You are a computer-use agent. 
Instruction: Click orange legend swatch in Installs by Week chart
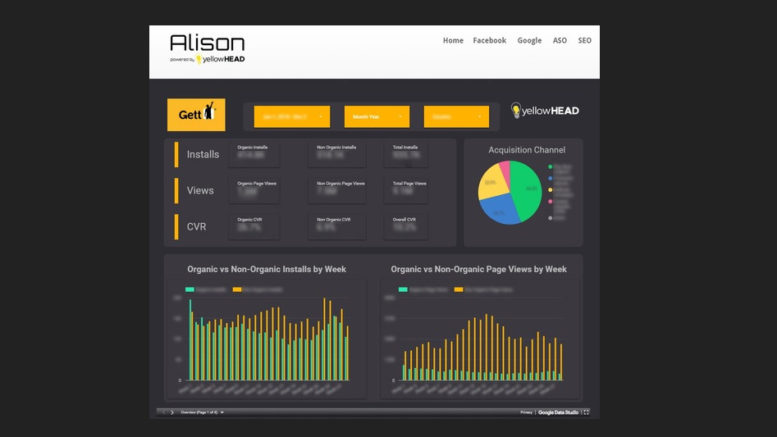coord(237,289)
